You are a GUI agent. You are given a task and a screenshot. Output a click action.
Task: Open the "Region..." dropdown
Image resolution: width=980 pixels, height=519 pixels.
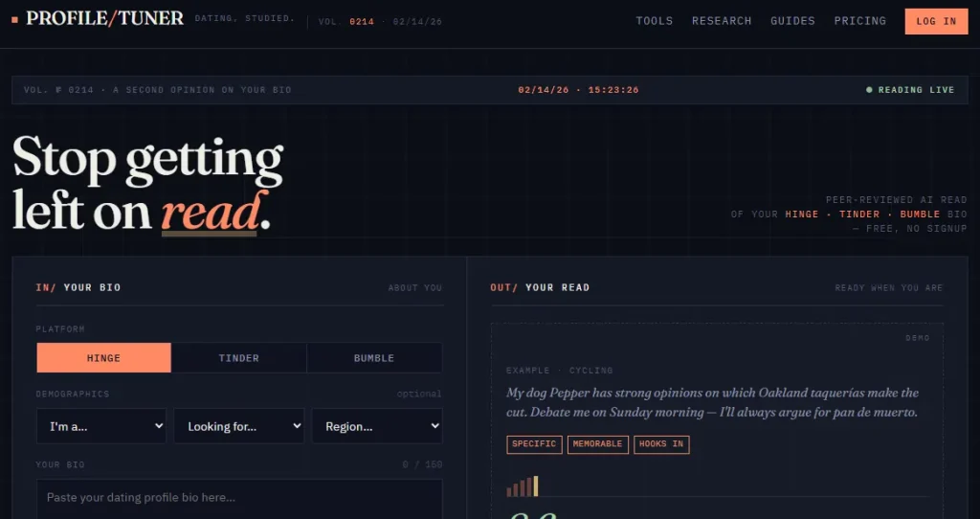pyautogui.click(x=377, y=426)
